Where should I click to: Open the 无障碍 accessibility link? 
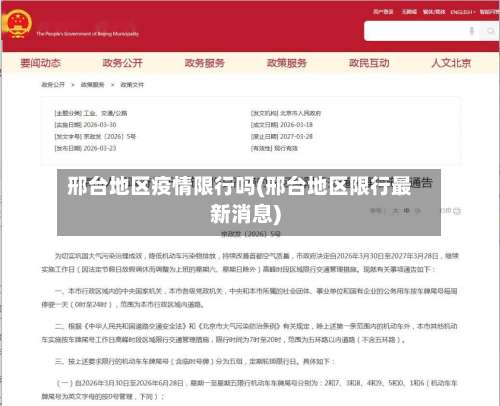(409, 12)
